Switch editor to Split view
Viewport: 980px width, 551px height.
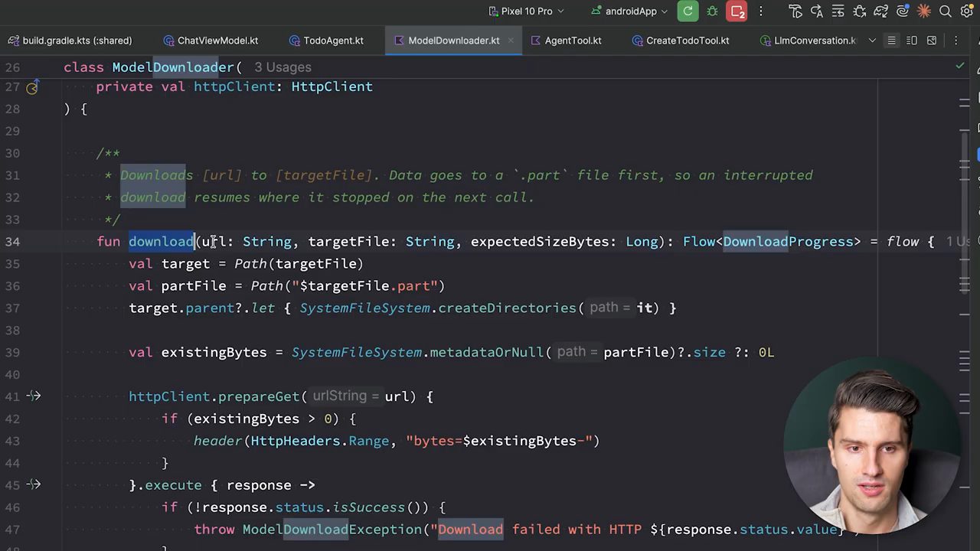(912, 41)
